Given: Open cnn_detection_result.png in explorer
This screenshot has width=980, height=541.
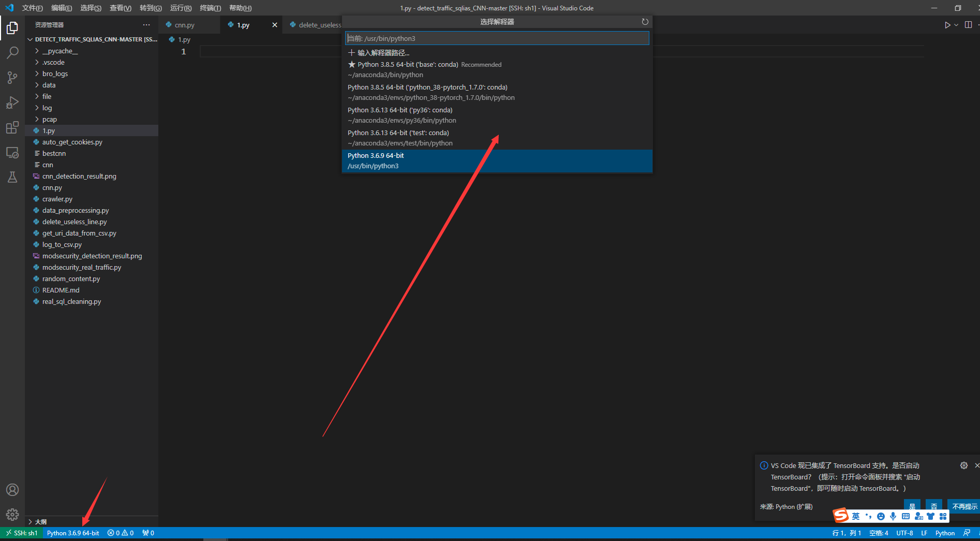Looking at the screenshot, I should pyautogui.click(x=92, y=177).
